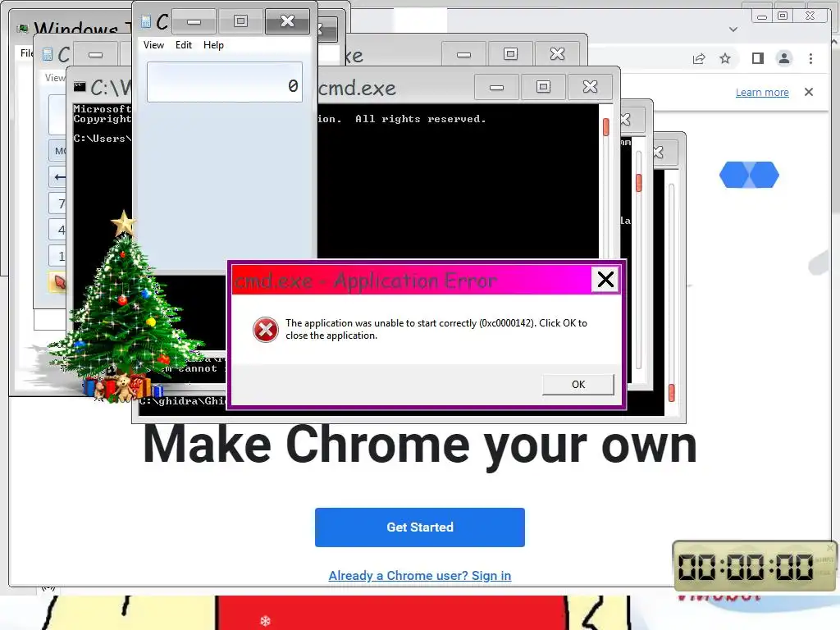Open the File menu in the Windows T… window
840x630 pixels.
click(x=26, y=53)
